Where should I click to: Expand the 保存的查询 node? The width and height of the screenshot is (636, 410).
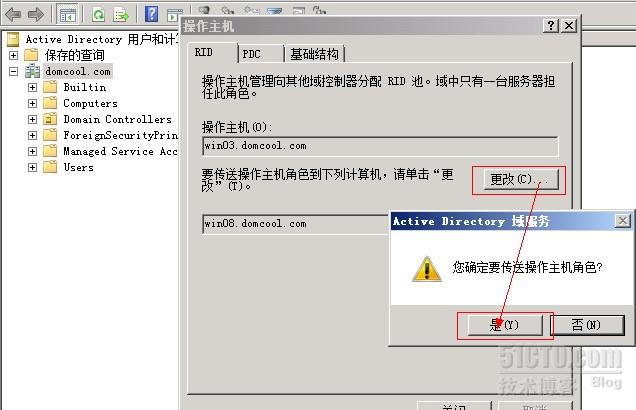(13, 55)
